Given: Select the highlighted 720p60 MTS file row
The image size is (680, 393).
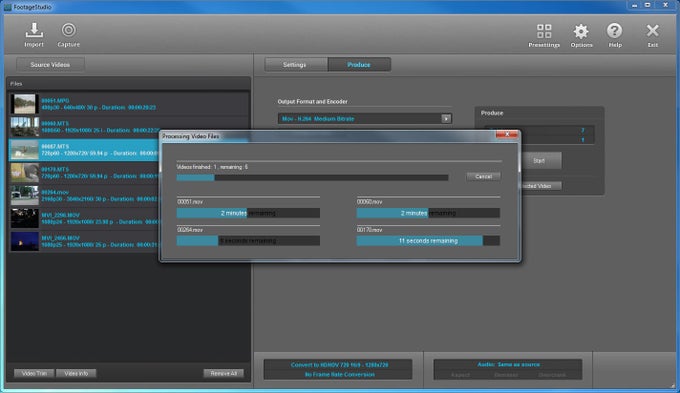Looking at the screenshot, I should coord(85,150).
